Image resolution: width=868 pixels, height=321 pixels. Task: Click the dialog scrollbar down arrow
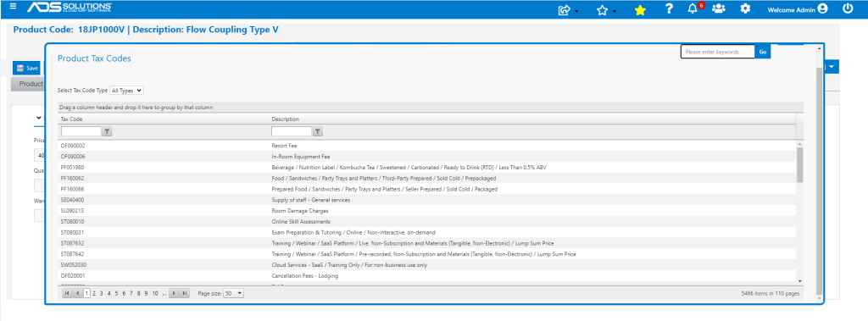pos(820,299)
